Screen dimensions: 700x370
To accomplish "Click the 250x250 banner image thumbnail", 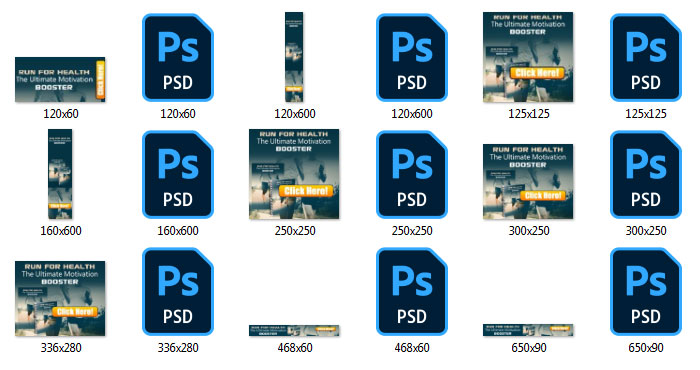I will pos(294,174).
